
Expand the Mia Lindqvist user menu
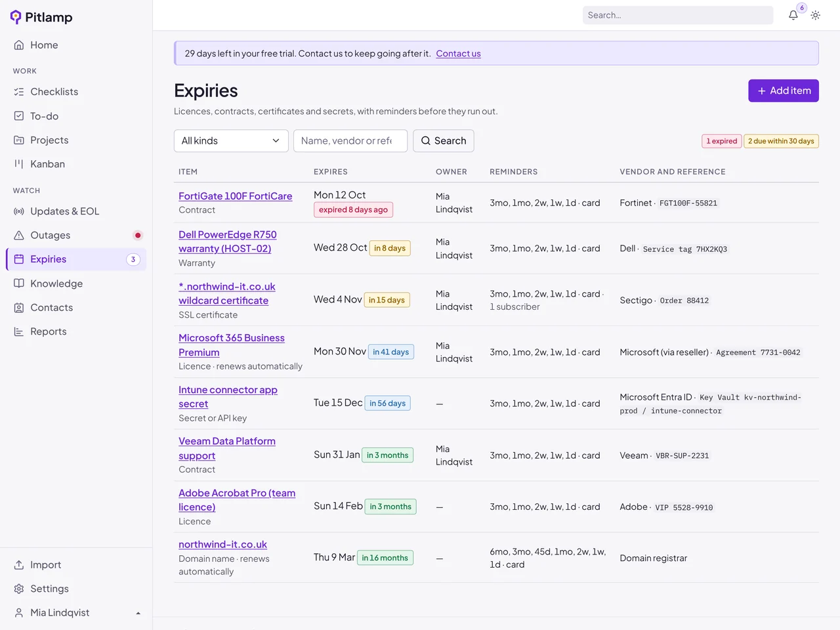(76, 613)
